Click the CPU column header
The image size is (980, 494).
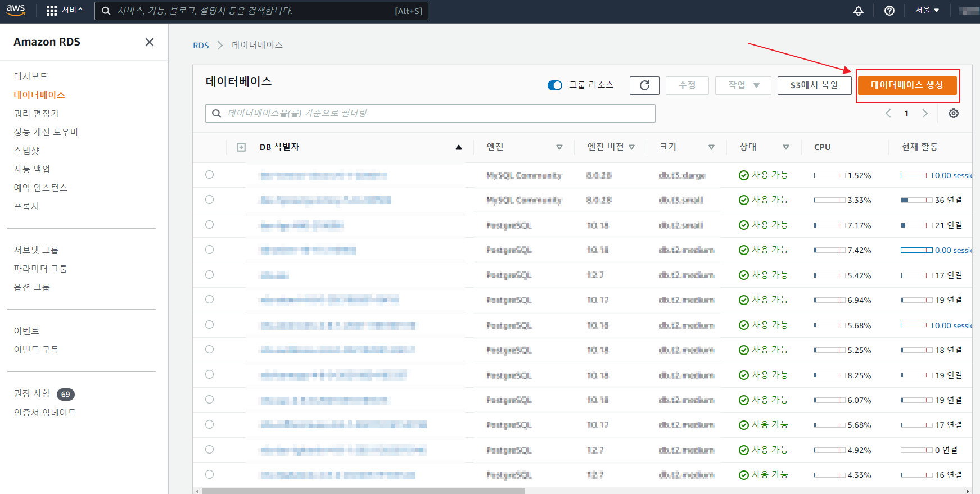coord(822,147)
